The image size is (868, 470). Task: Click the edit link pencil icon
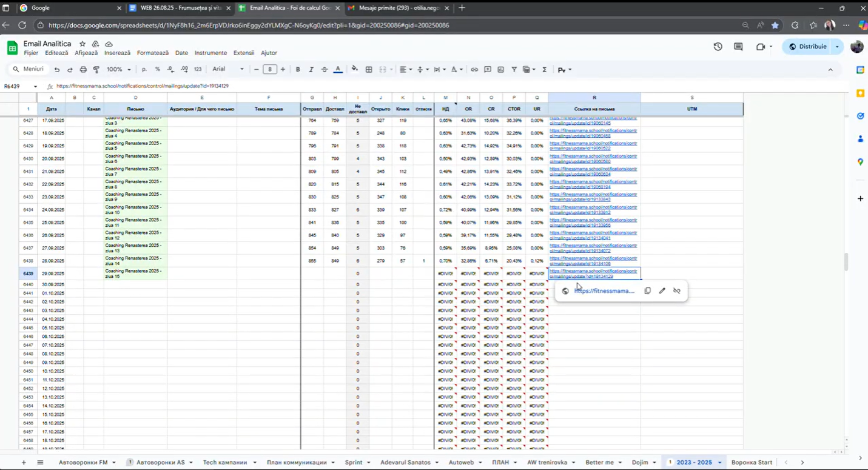[662, 291]
